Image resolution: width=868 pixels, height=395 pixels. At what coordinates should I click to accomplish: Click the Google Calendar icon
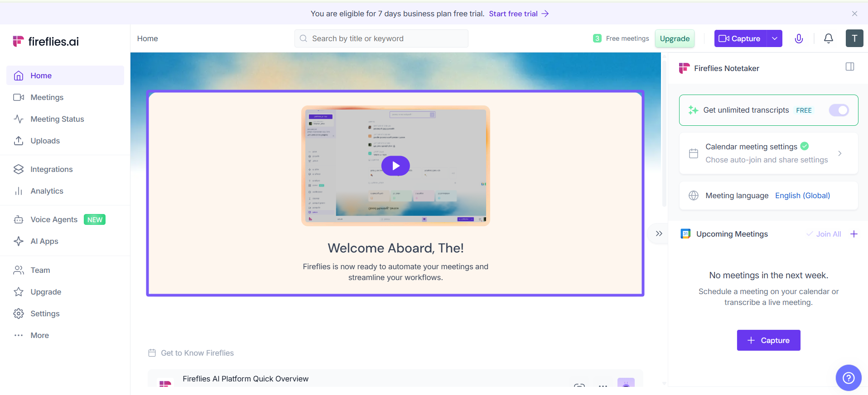[x=685, y=234]
